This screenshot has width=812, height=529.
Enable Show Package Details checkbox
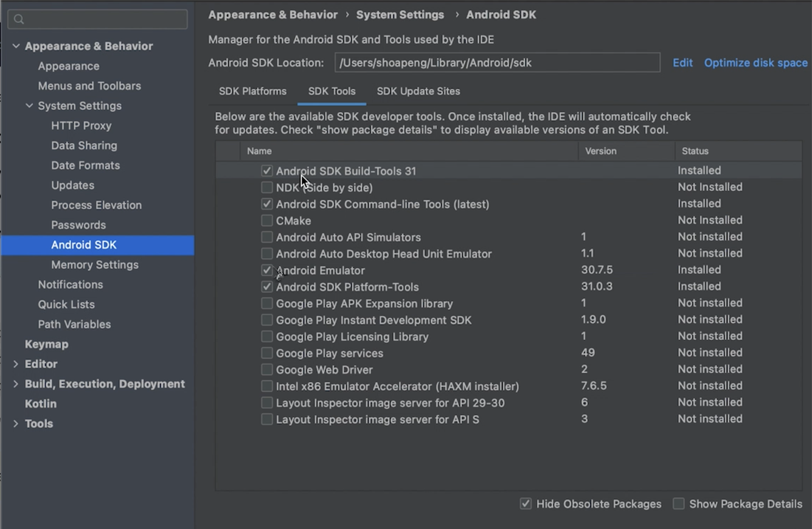click(x=678, y=503)
